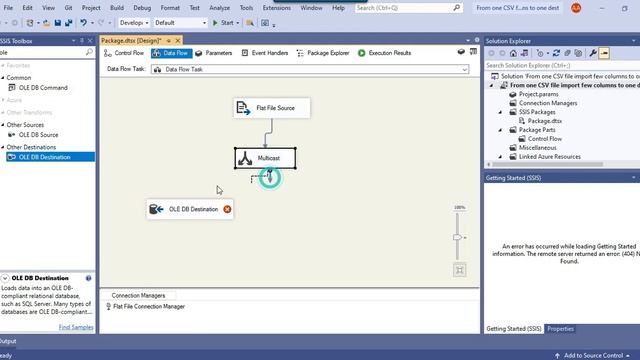Switch to the Data Flow tab
640x360 pixels.
point(171,53)
